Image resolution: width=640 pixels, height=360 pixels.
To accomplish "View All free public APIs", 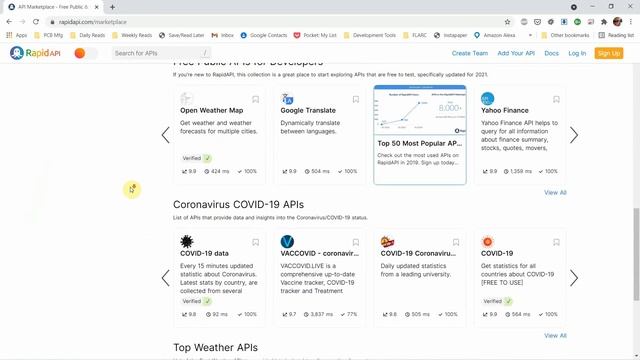I will 555,192.
